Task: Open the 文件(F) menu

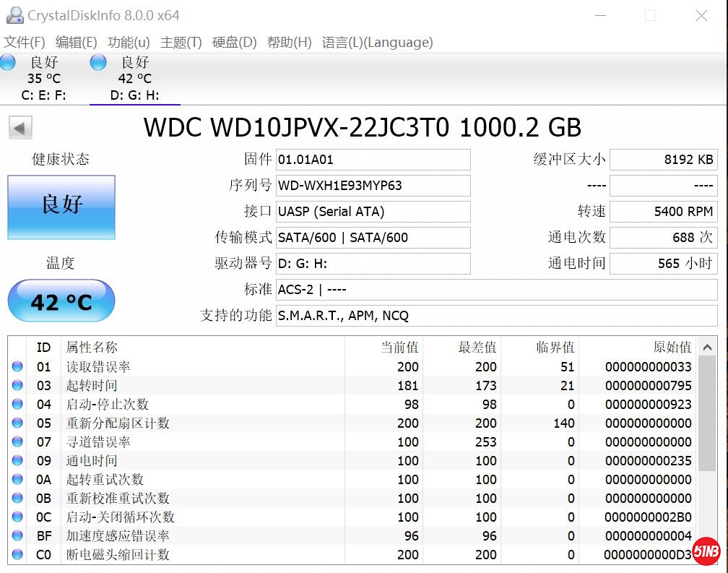Action: 25,42
